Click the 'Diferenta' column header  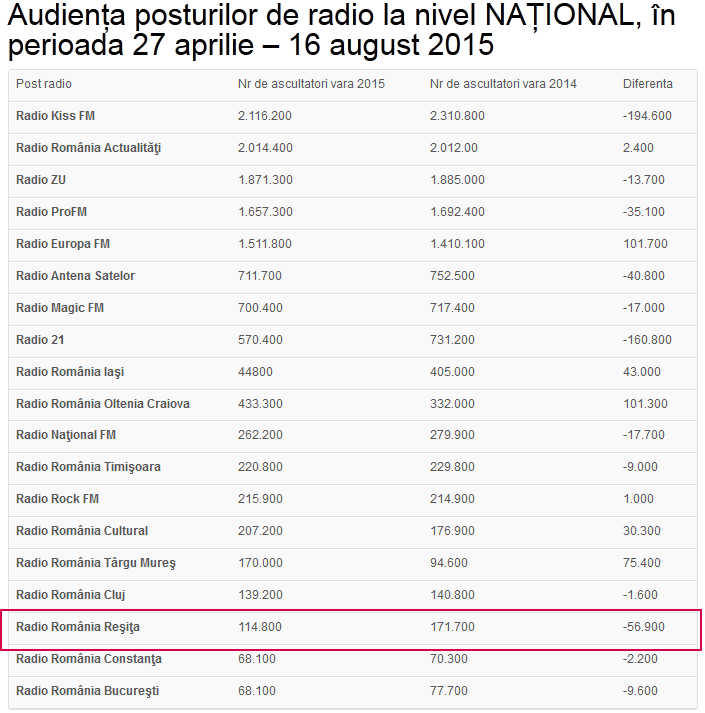point(647,84)
